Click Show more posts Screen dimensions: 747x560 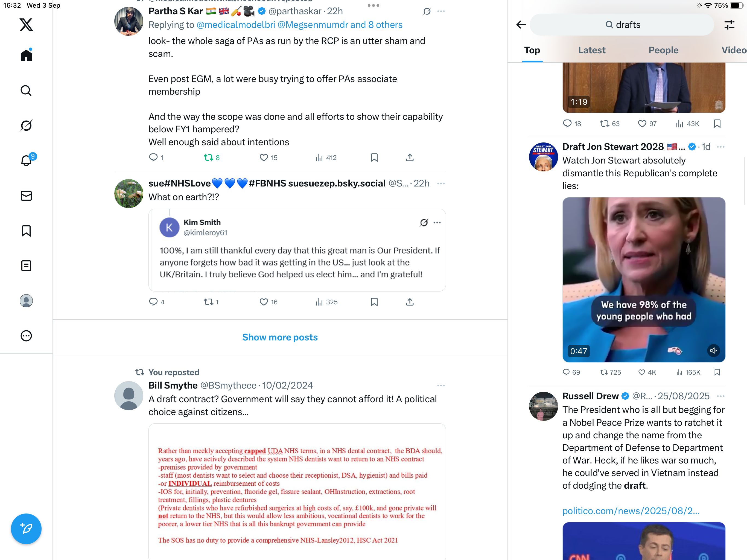280,337
